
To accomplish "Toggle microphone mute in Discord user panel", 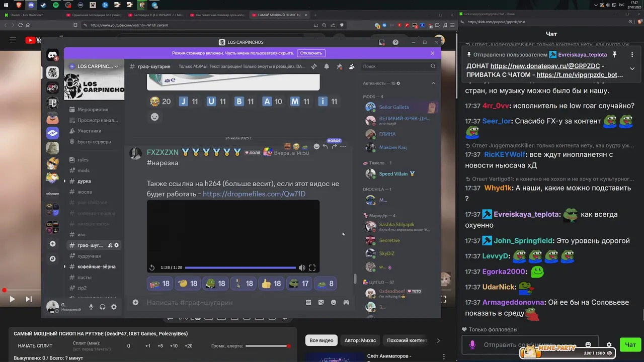I will (x=91, y=307).
